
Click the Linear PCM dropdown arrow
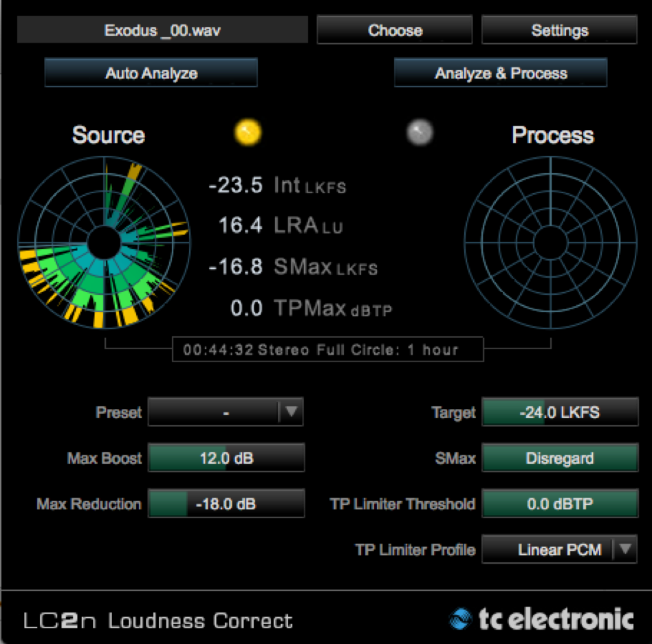[624, 549]
